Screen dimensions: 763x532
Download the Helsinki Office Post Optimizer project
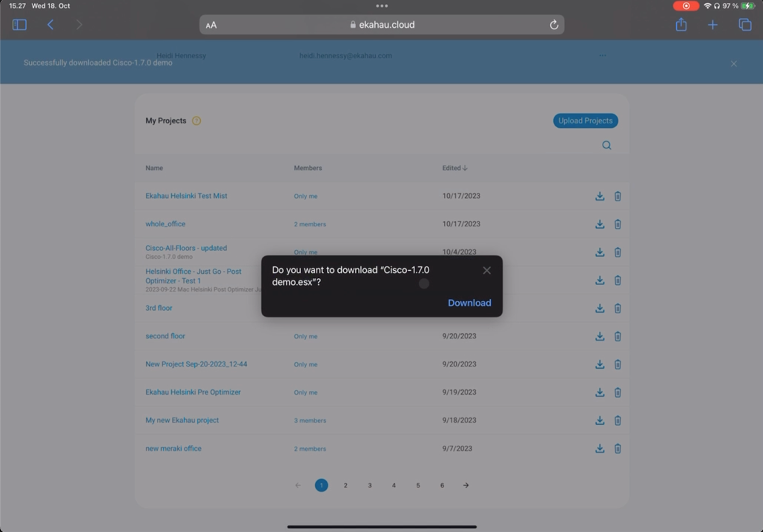[600, 280]
